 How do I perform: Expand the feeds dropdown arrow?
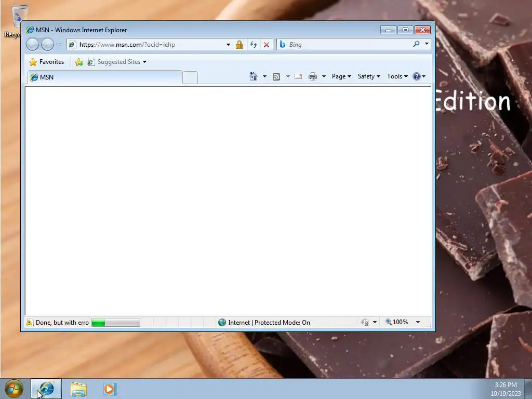[288, 76]
